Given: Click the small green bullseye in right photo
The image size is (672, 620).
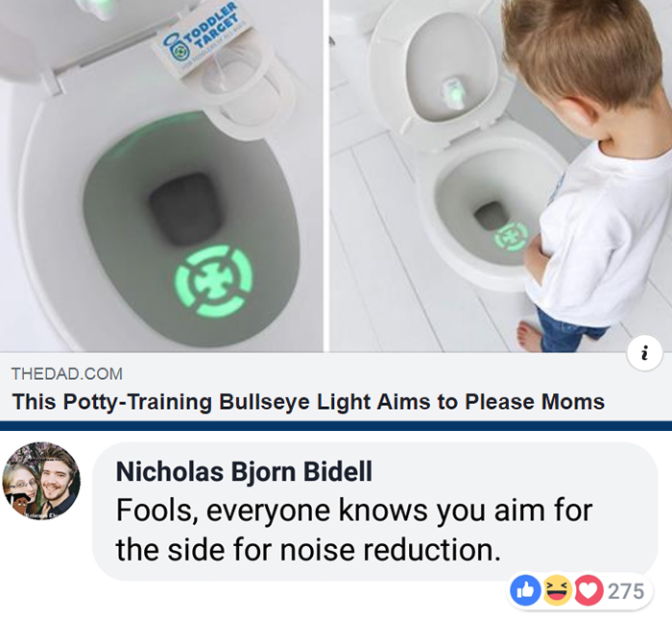Looking at the screenshot, I should 511,236.
